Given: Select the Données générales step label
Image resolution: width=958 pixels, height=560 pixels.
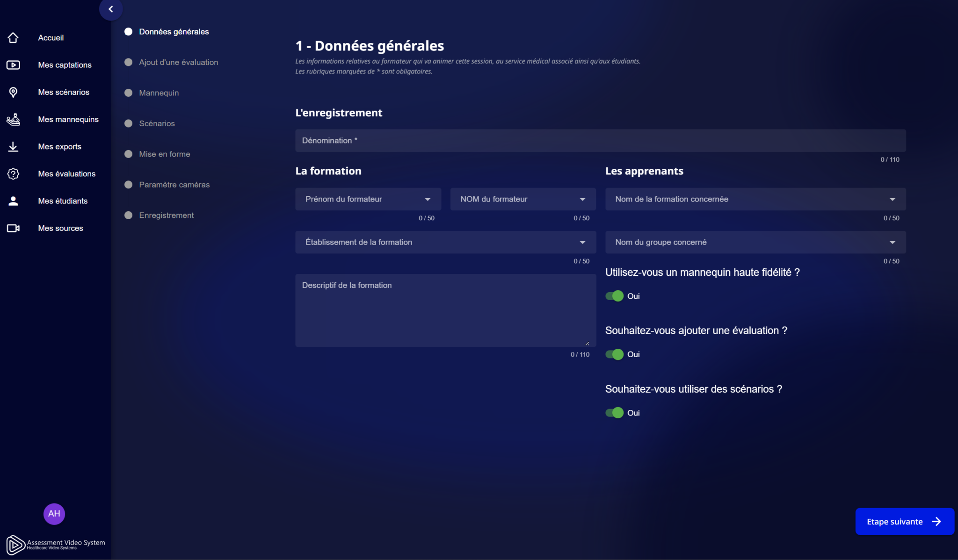Looking at the screenshot, I should tap(174, 32).
